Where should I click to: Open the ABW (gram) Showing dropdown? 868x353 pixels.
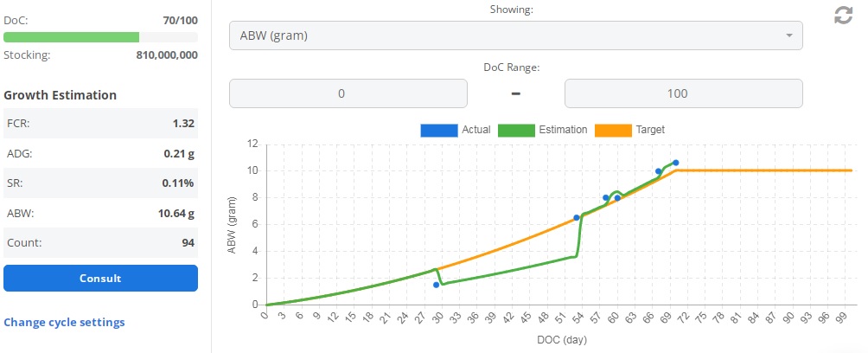(515, 35)
